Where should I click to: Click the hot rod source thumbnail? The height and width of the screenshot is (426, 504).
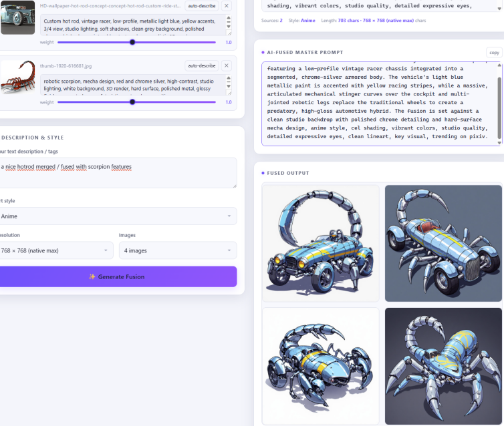coord(17,17)
